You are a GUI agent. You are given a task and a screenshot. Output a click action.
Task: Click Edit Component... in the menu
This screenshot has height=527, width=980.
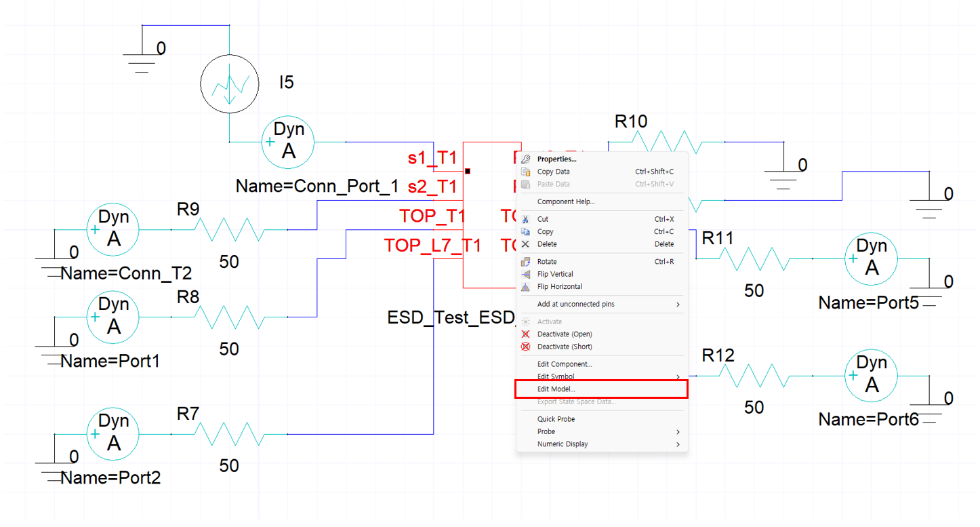(565, 364)
